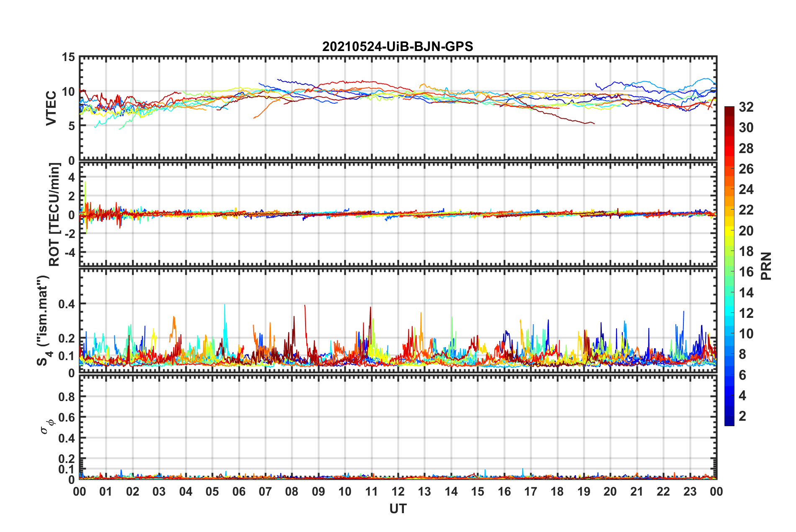Click x-axis tick label 11
Viewport: 796px width, 532px height.
point(372,492)
